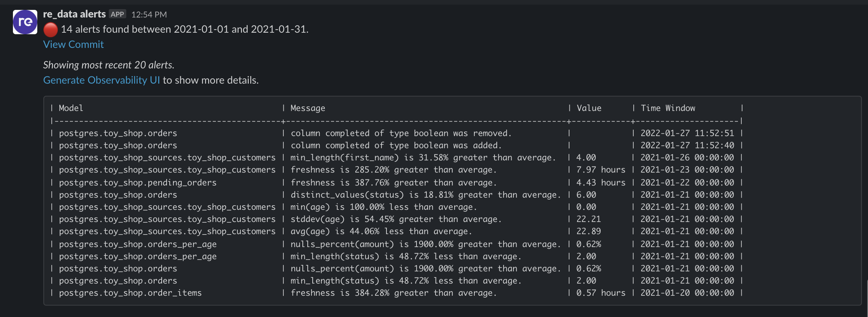Click message 'min(age) is 100.00% less than average.'
The width and height of the screenshot is (868, 317).
click(383, 207)
